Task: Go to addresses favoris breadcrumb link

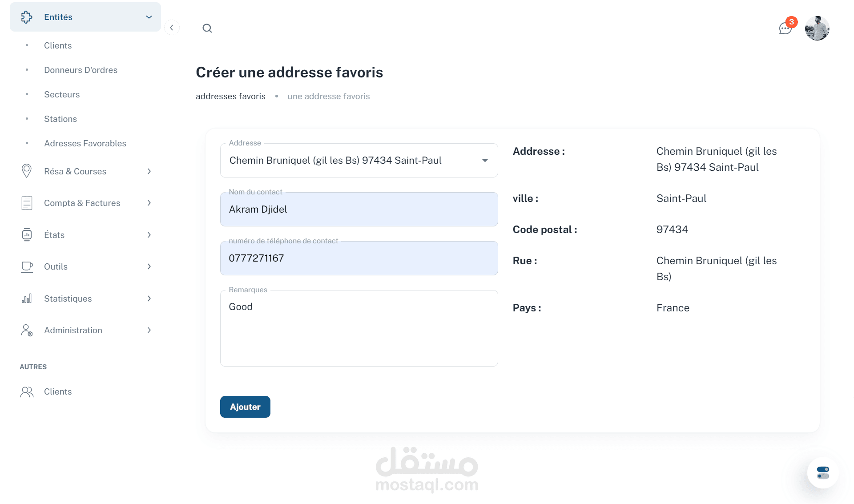Action: tap(230, 96)
